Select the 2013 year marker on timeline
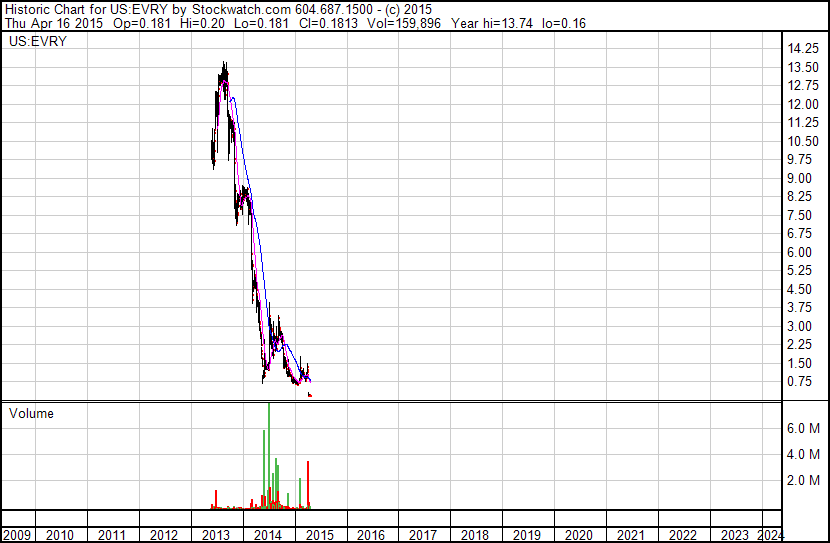830x543 pixels. (216, 535)
